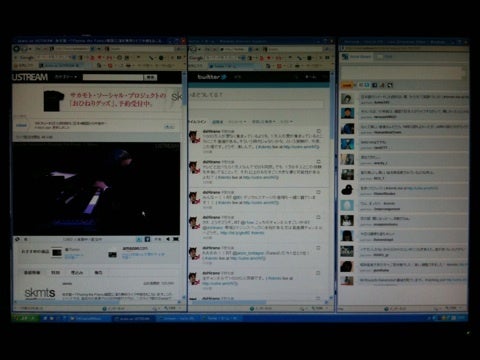
Task: Click the Social Stream tab icon
Action: [x=345, y=57]
